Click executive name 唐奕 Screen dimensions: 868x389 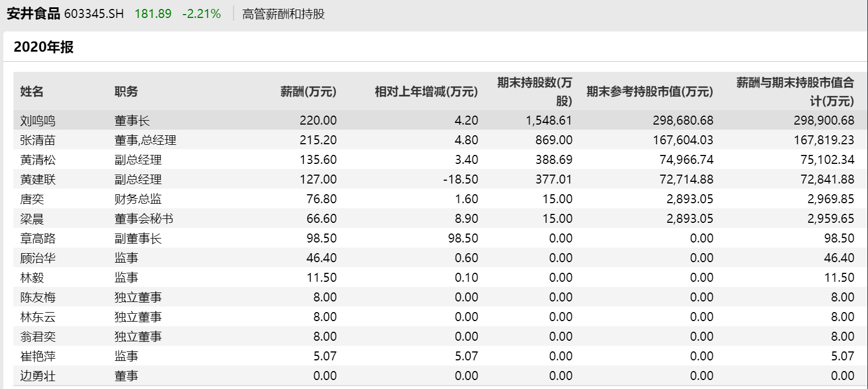click(32, 199)
